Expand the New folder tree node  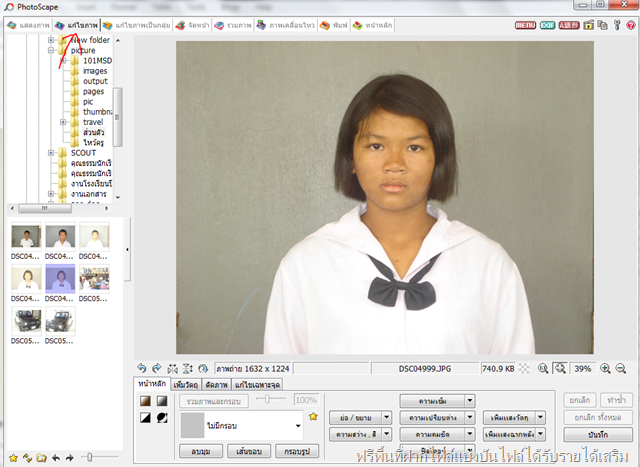[51, 40]
